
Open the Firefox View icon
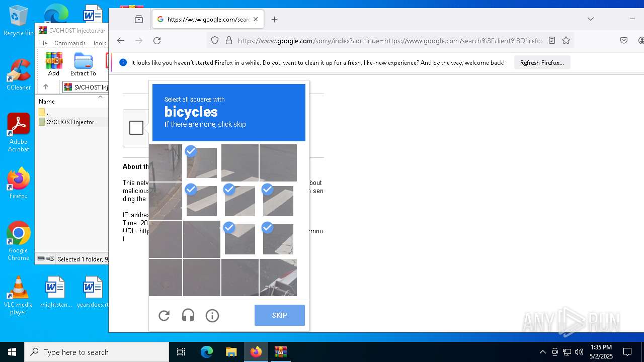click(139, 20)
